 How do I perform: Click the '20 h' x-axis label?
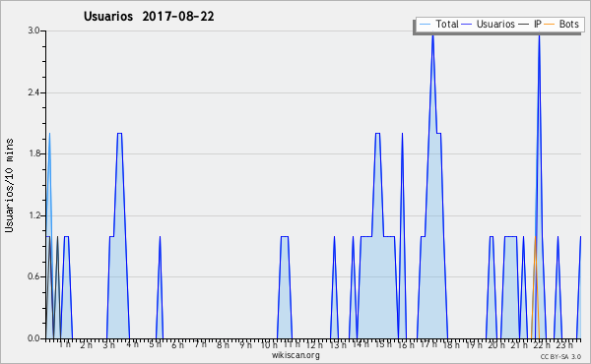[x=496, y=344]
